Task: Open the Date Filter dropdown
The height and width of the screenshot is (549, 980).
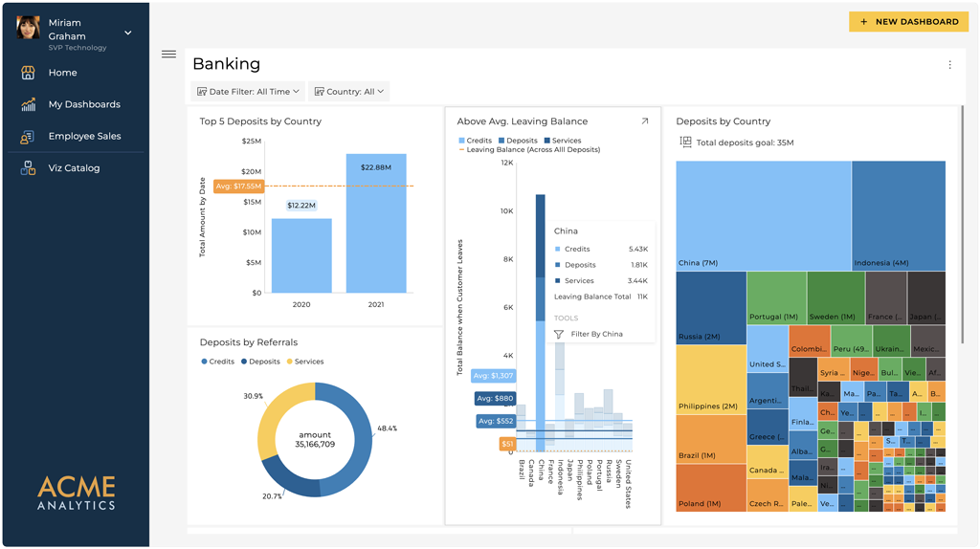Action: coord(248,92)
